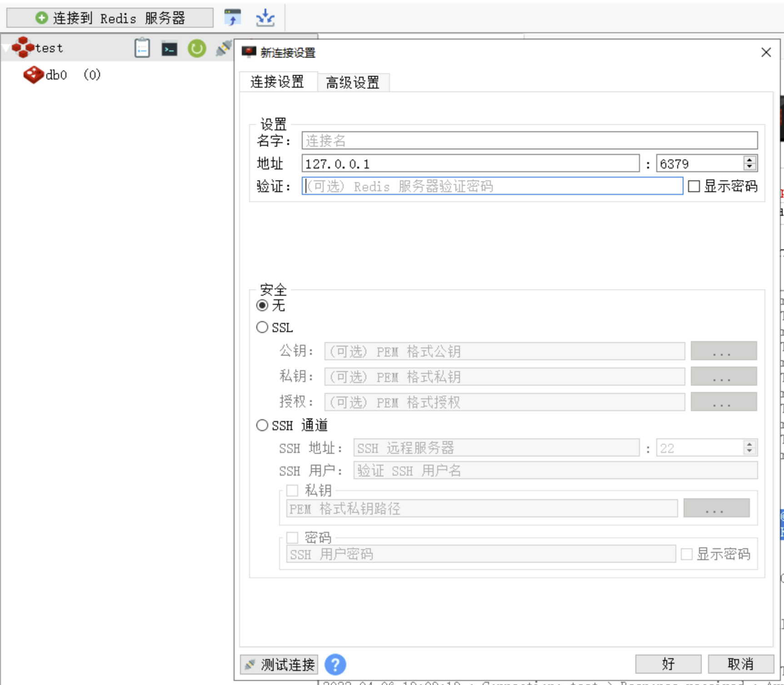Open the server info clipboard icon for test
The image size is (784, 685).
(x=142, y=48)
